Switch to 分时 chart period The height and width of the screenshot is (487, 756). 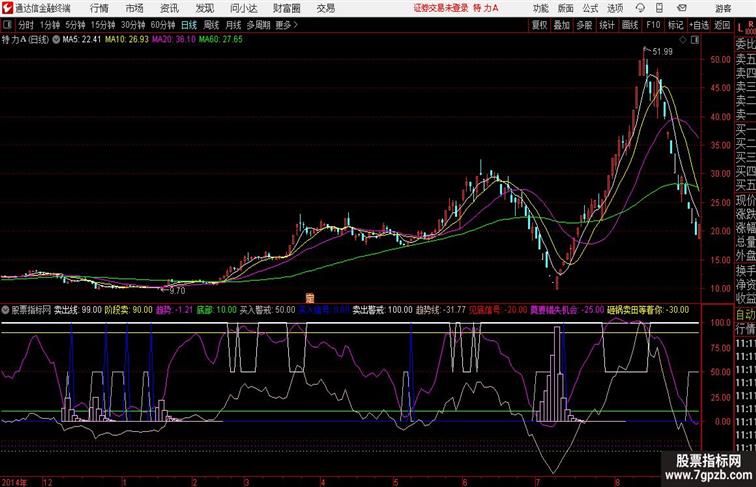[x=26, y=25]
